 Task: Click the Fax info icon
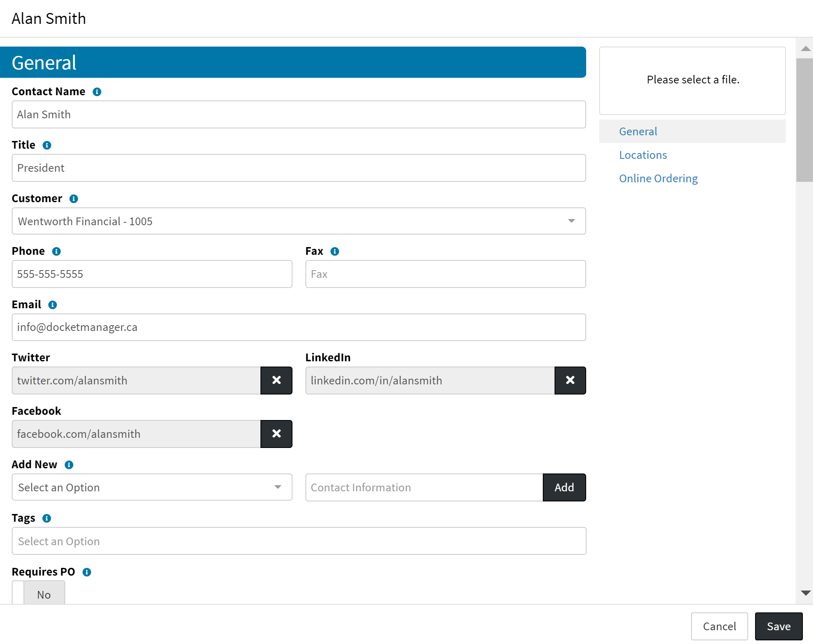[335, 252]
